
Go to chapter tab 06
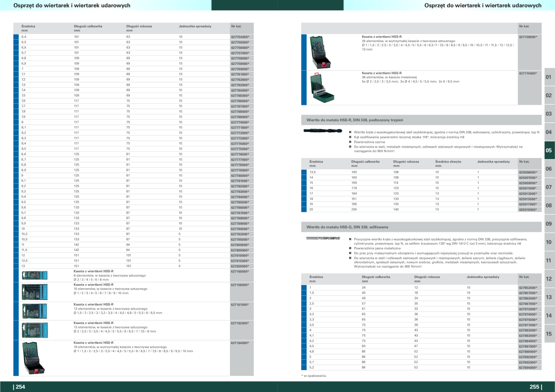pyautogui.click(x=549, y=169)
